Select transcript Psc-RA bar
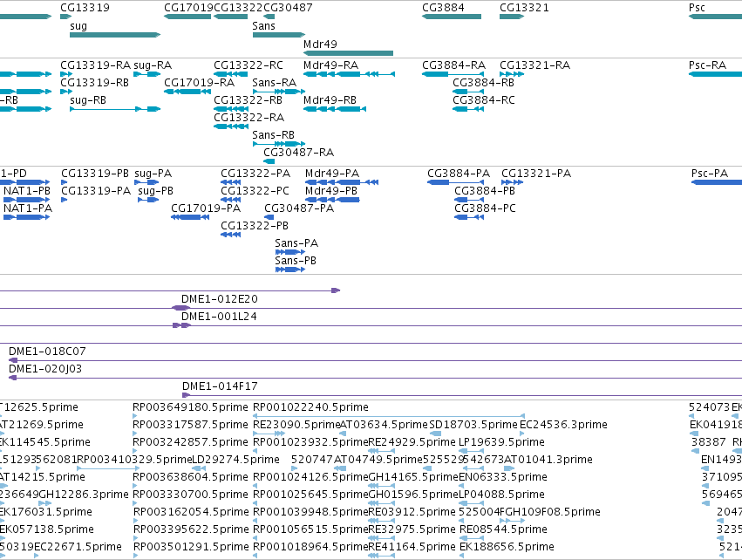The width and height of the screenshot is (742, 560). (x=715, y=74)
